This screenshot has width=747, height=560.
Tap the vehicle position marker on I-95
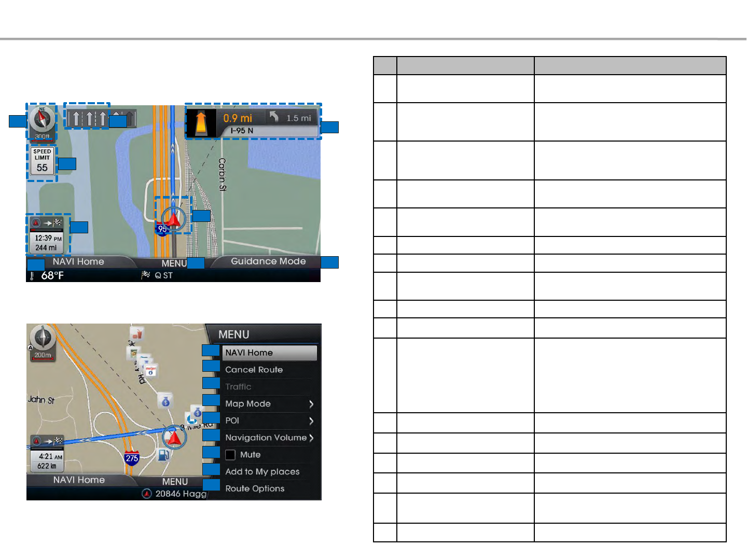point(173,219)
